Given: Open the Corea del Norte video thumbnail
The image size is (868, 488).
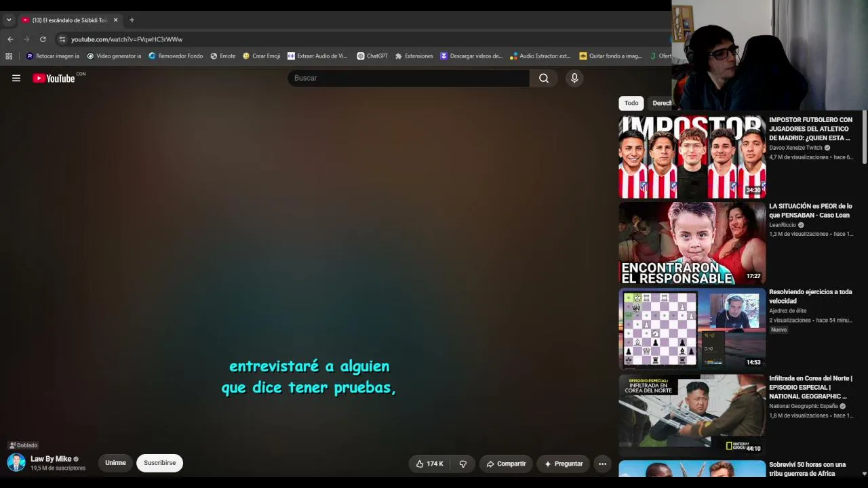Looking at the screenshot, I should [692, 415].
